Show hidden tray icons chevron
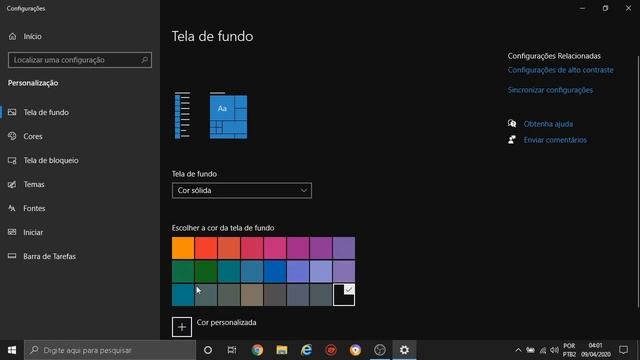 coord(518,350)
